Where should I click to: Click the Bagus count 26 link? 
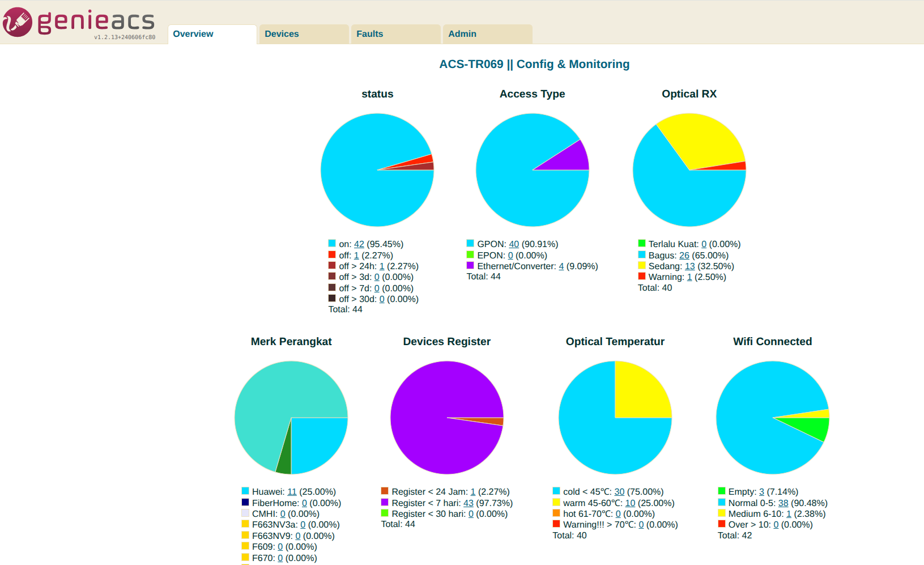click(x=684, y=256)
